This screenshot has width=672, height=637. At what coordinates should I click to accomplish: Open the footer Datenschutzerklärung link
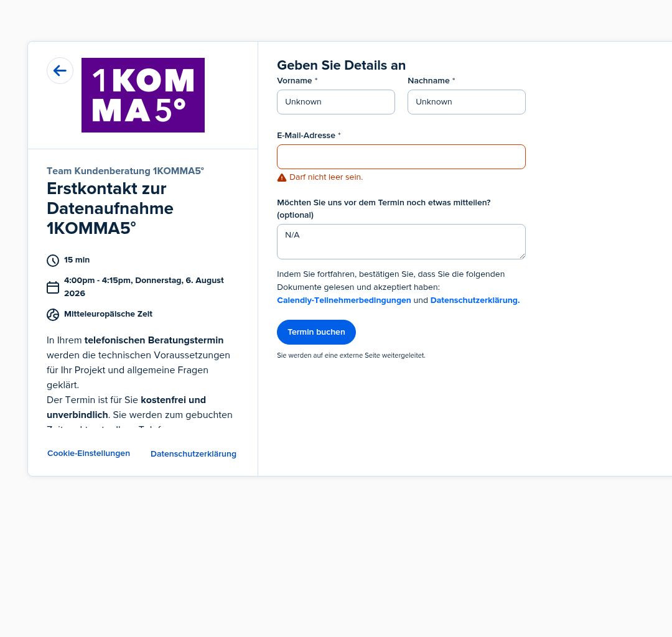[194, 453]
